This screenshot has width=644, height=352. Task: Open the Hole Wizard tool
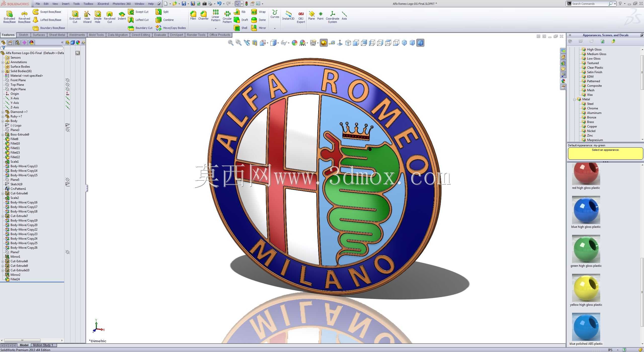[x=87, y=17]
